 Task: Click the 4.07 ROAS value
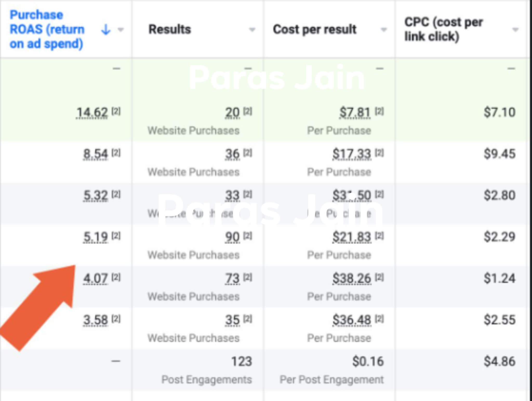[x=95, y=279]
